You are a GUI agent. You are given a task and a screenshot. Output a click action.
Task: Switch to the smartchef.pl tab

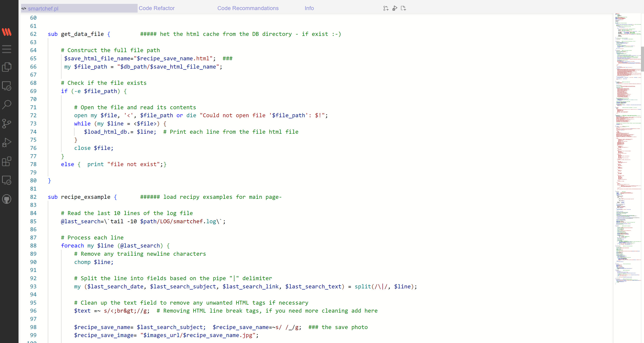[x=43, y=8]
